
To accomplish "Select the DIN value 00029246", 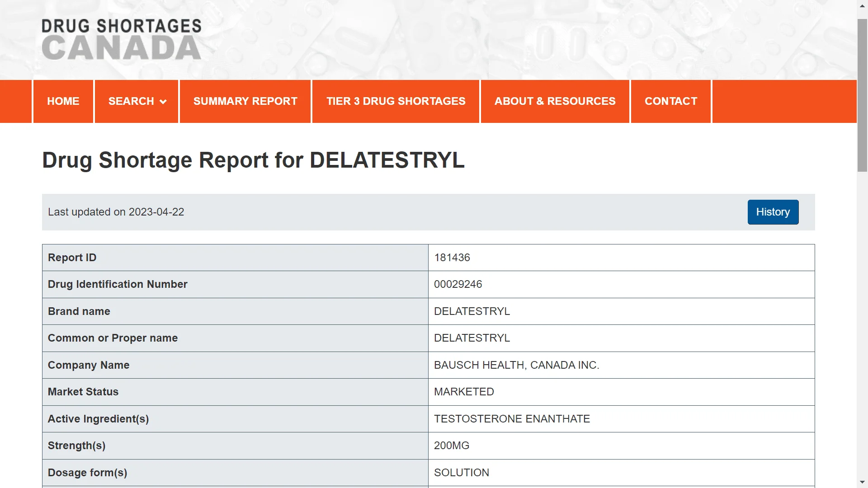I will pyautogui.click(x=458, y=284).
